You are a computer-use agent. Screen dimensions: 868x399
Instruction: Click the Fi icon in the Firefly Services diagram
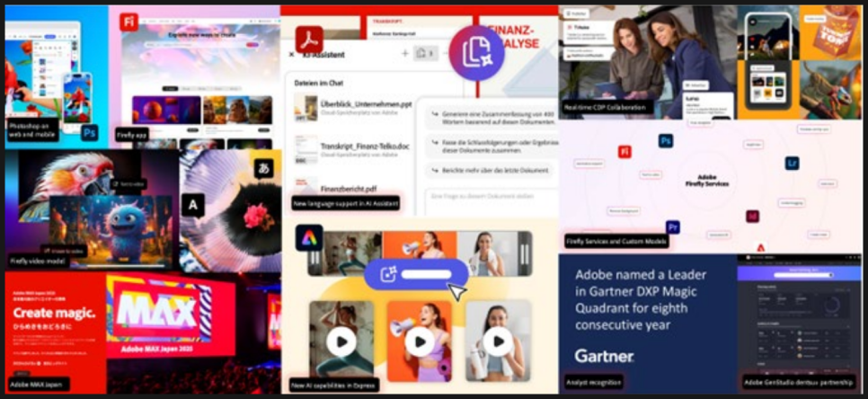coord(625,152)
